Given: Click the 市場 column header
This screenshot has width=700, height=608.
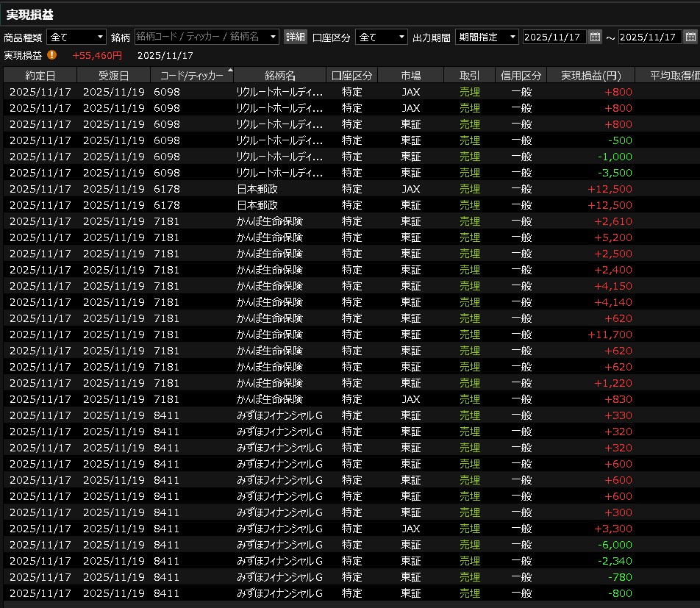Looking at the screenshot, I should click(x=411, y=75).
